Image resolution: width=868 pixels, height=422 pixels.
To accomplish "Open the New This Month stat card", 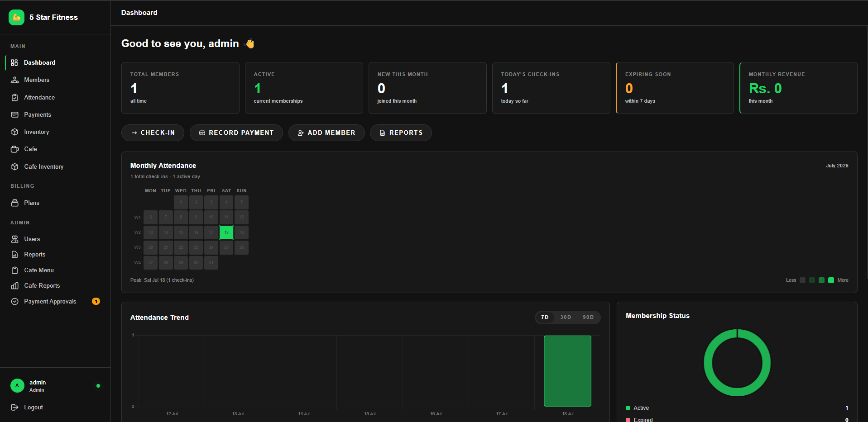I will (x=427, y=88).
